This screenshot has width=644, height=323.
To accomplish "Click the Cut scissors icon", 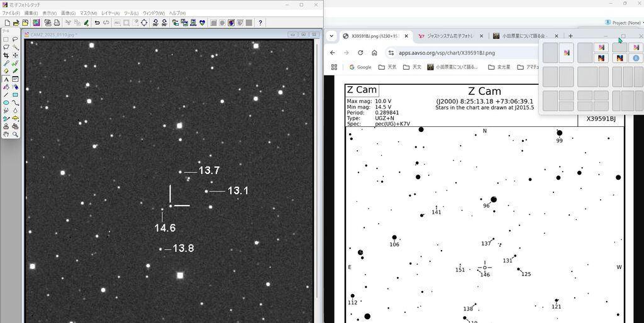I will (68, 23).
